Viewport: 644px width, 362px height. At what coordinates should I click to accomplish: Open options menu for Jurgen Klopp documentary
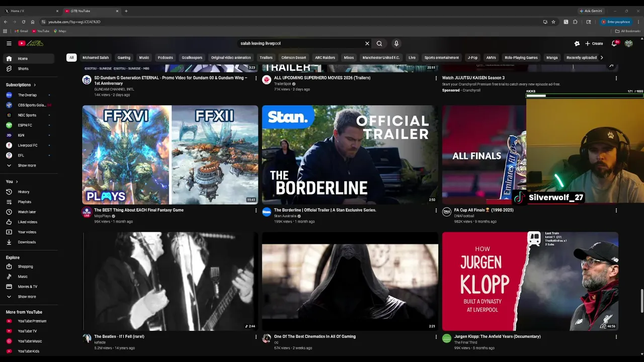click(x=616, y=337)
